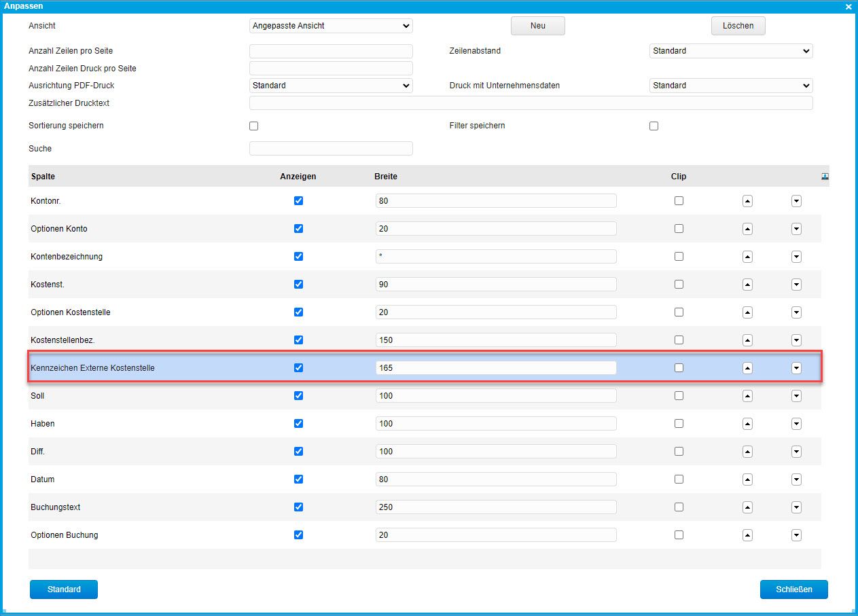Reset with the Standard button

[64, 590]
